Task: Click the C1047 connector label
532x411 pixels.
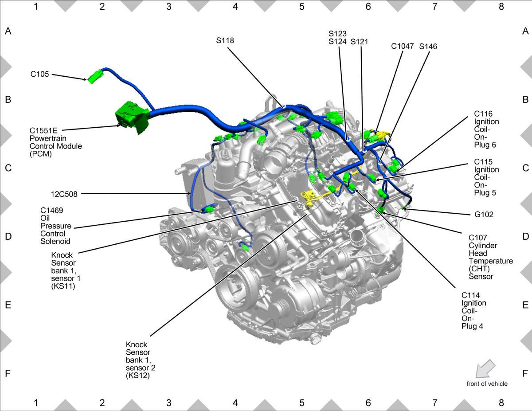Action: [402, 46]
